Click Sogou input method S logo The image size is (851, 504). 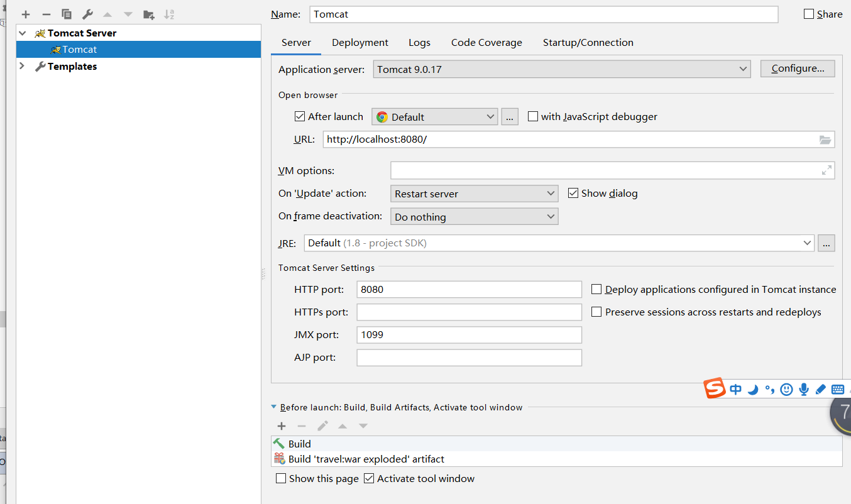point(715,389)
